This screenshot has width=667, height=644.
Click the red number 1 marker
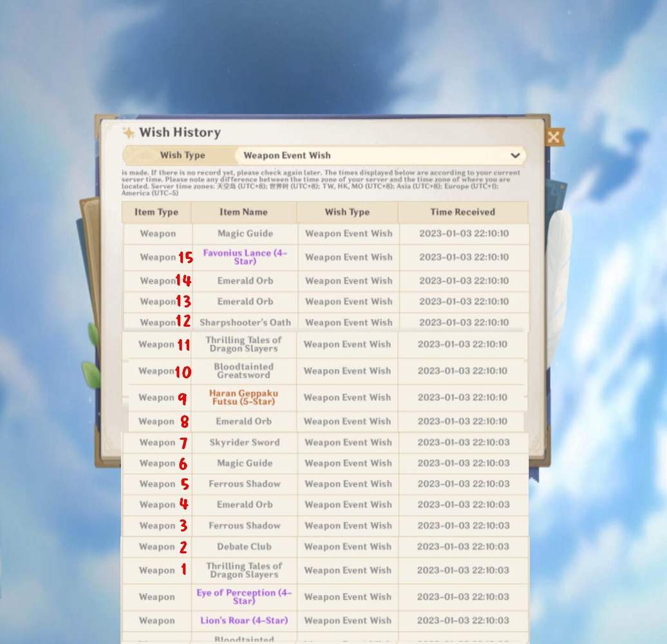tap(183, 569)
